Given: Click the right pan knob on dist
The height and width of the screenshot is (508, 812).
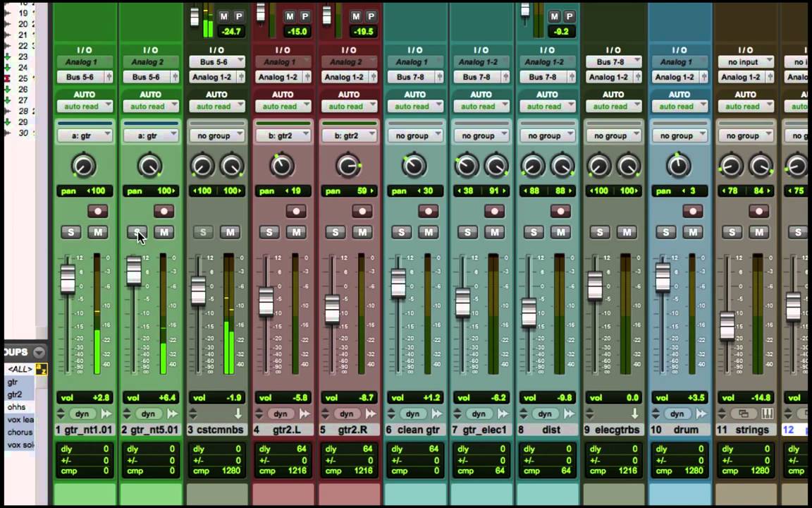Looking at the screenshot, I should [x=562, y=166].
